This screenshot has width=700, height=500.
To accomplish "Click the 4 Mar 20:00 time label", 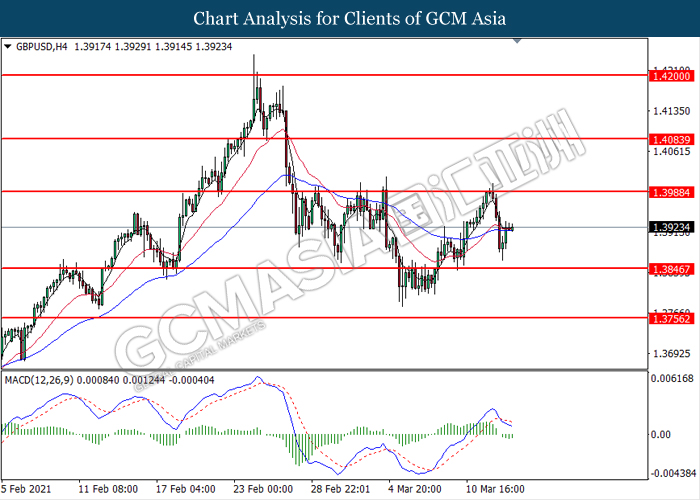I will [x=415, y=489].
